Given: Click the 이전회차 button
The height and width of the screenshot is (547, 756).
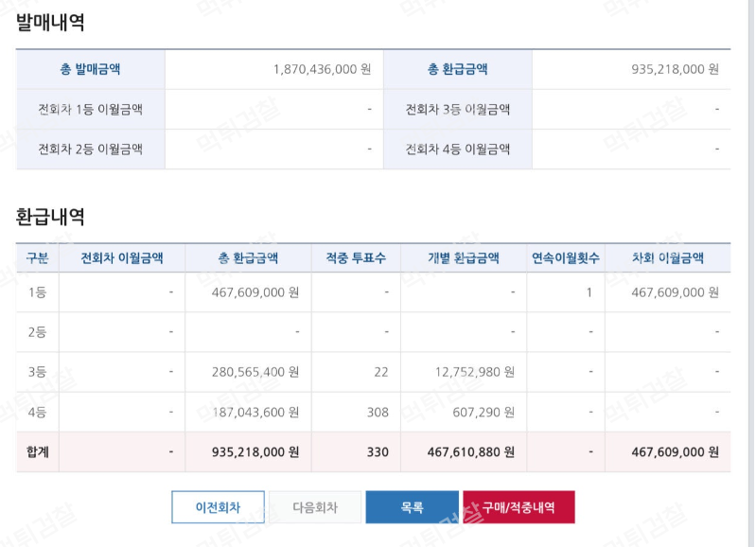Looking at the screenshot, I should point(218,507).
